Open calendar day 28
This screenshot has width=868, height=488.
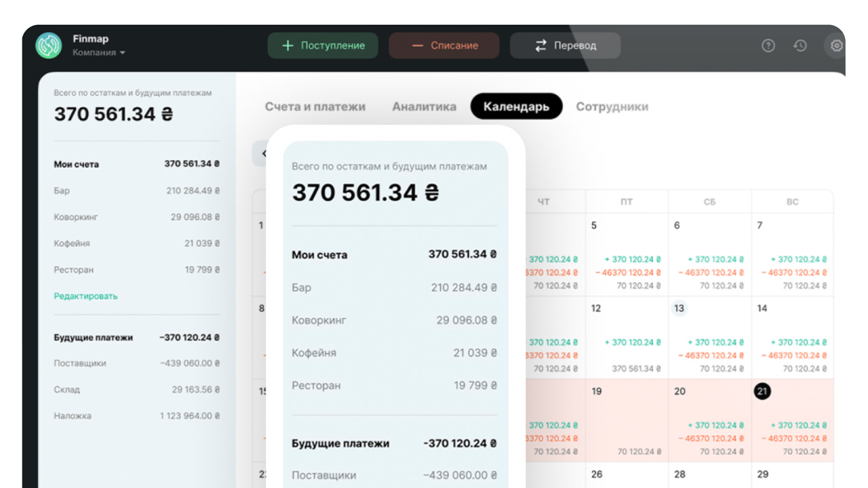pos(679,474)
